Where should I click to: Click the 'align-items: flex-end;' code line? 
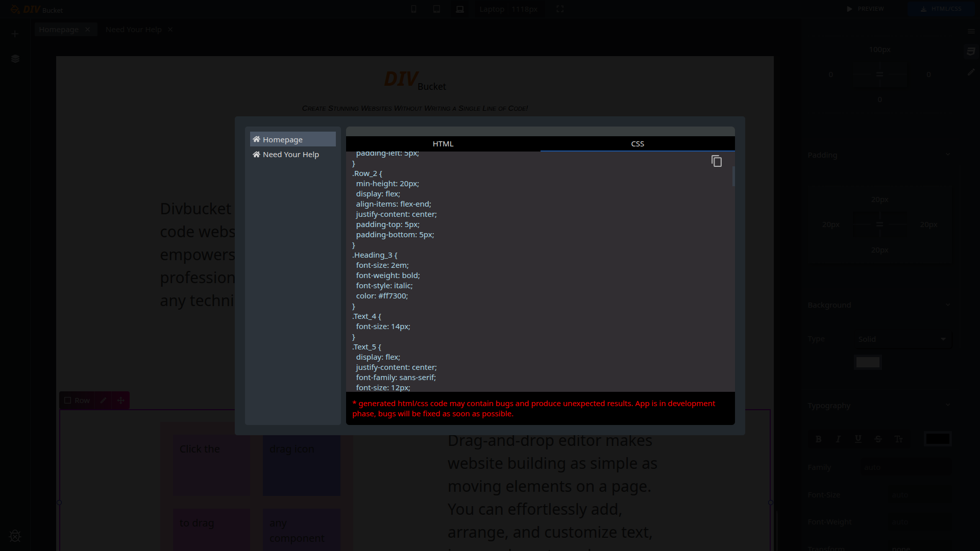pos(394,204)
